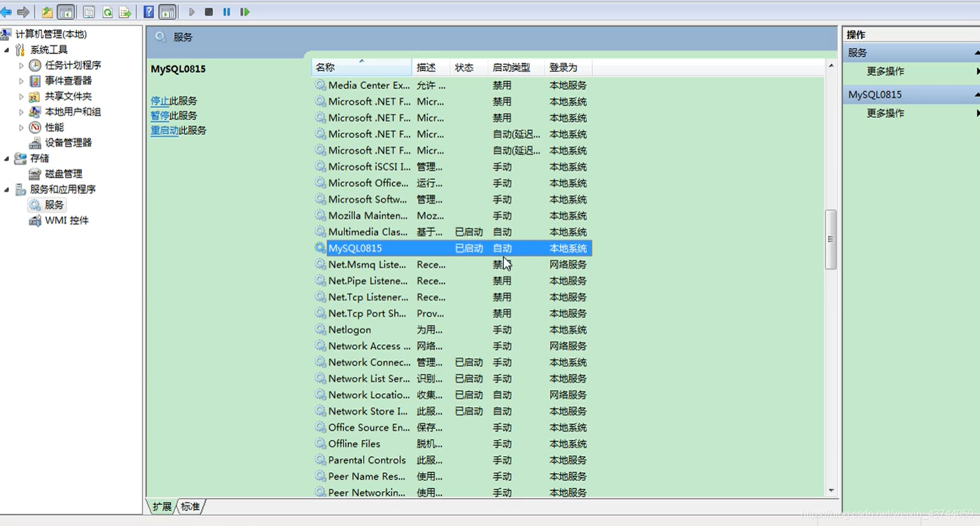
Task: Click the 事件查看器 icon
Action: 35,81
